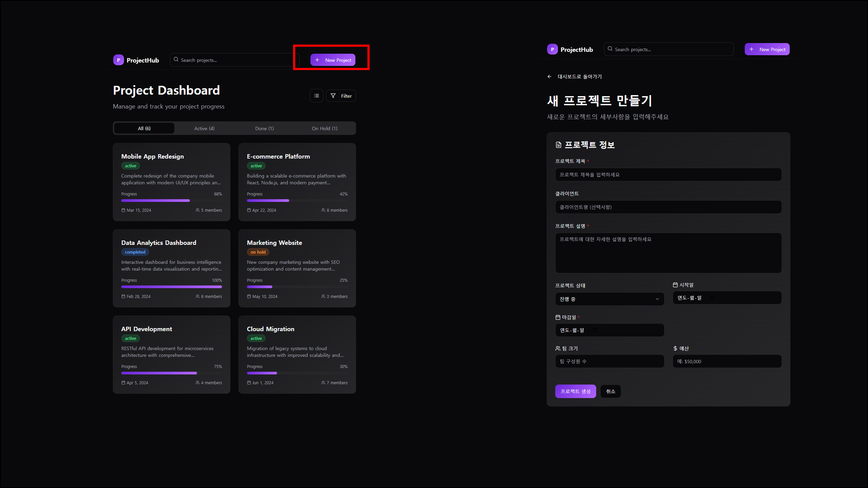Click the Mobile App Redesign progress bar
The height and width of the screenshot is (488, 868).
coord(171,200)
